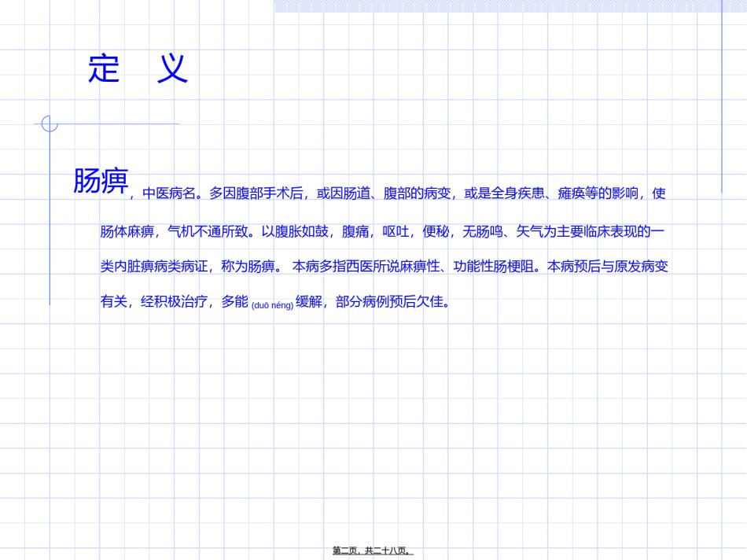The width and height of the screenshot is (747, 560).
Task: Click the large heading word 肠痹
Action: pyautogui.click(x=101, y=181)
